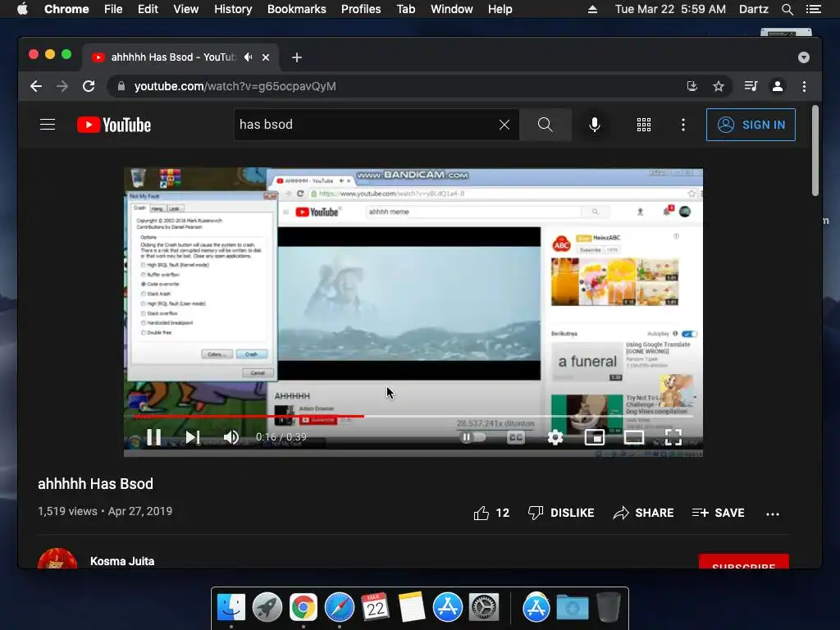The image size is (840, 630).
Task: Open the YouTube apps grid icon
Action: click(644, 125)
